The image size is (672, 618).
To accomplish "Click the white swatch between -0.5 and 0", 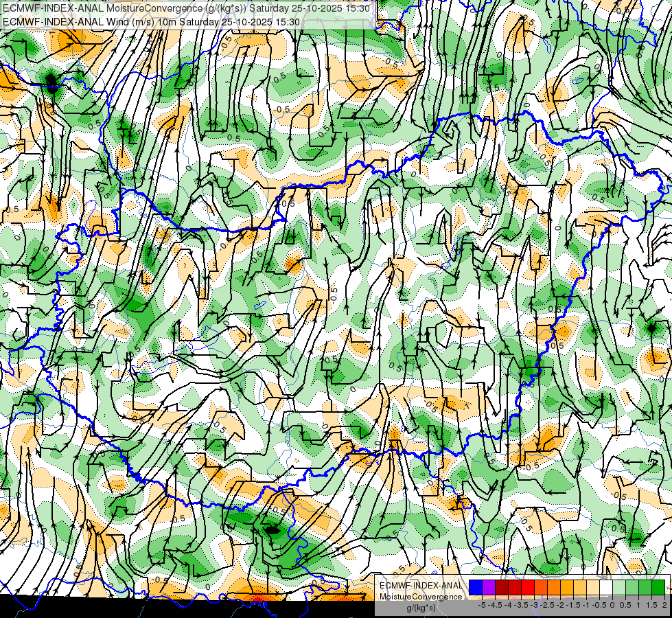I will click(x=606, y=588).
